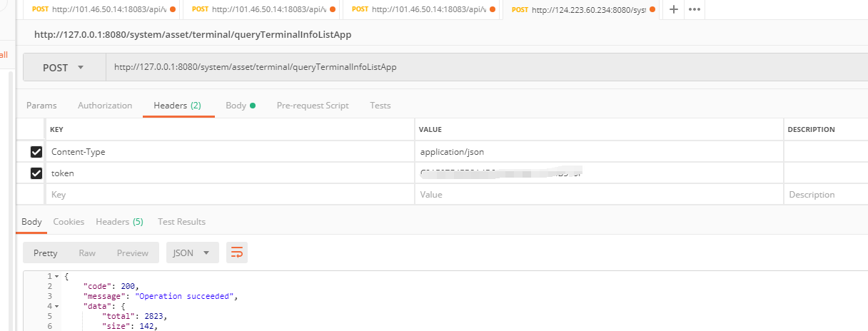868x331 pixels.
Task: Open the Pre-request Script tab
Action: (x=313, y=106)
